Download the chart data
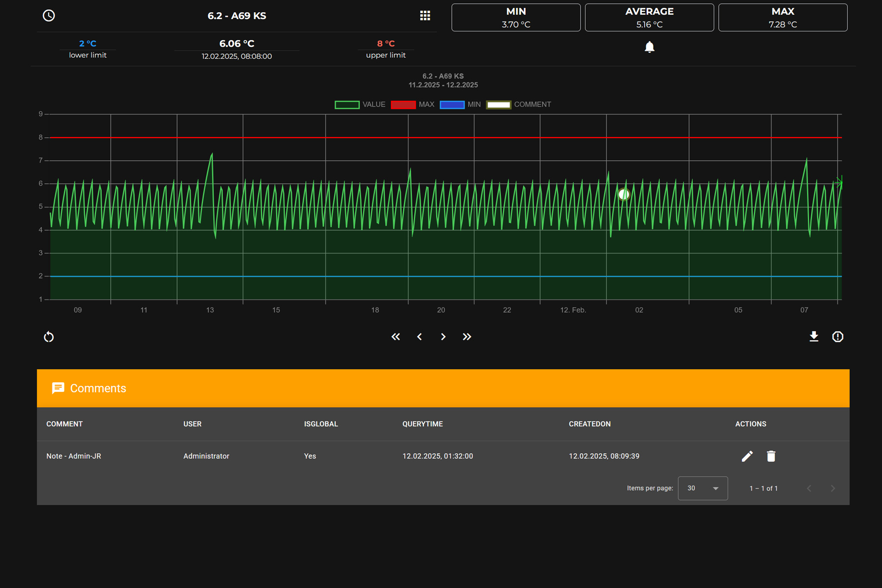Viewport: 882px width, 588px height. click(x=813, y=337)
